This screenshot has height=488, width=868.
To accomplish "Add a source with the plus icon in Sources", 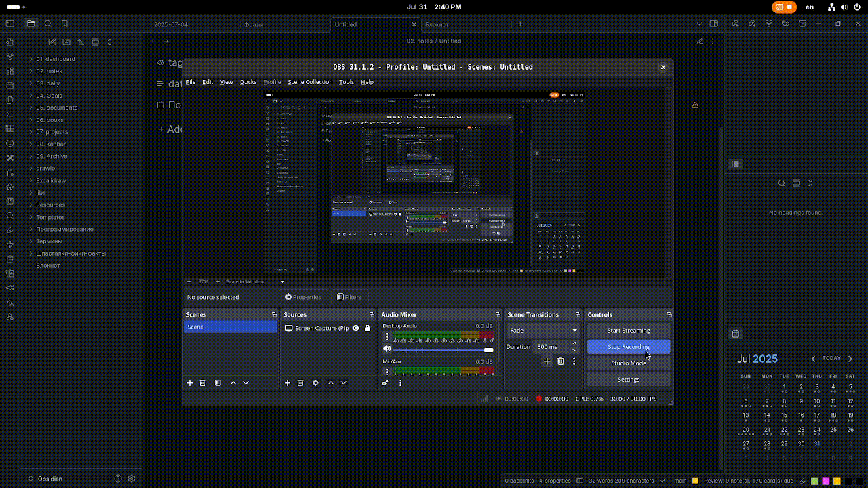I will click(288, 383).
